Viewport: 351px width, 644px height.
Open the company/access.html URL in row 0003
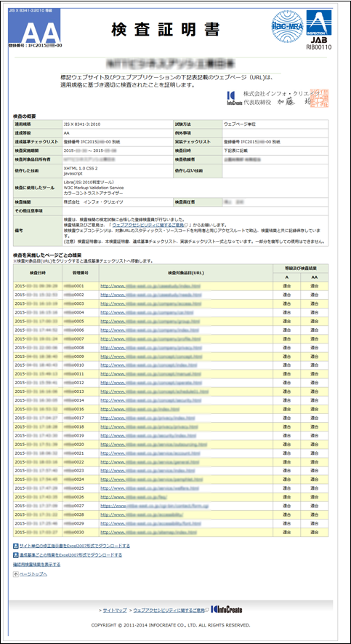point(151,303)
